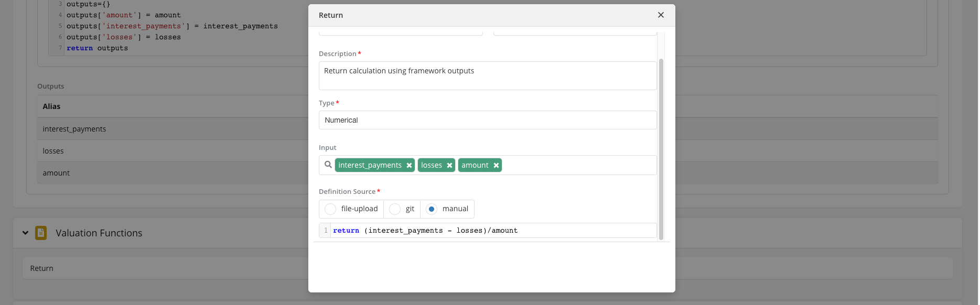980x305 pixels.
Task: Remove the amount input tag
Action: coord(496,166)
